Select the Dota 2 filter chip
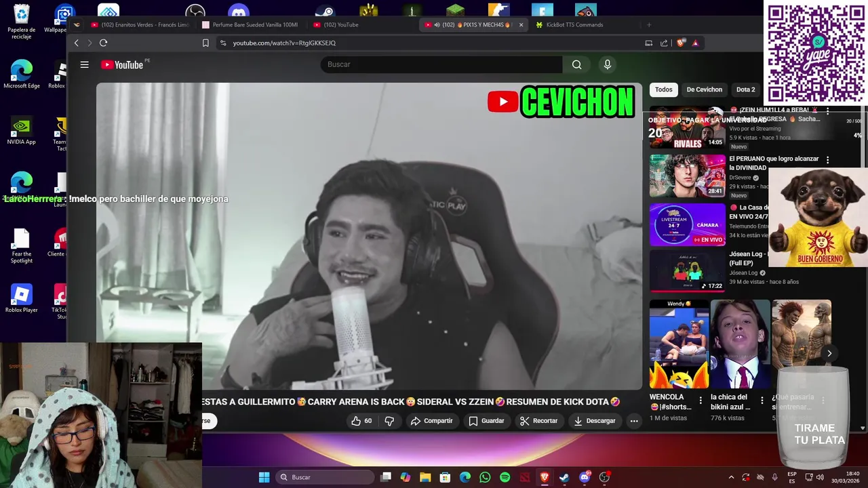 [x=745, y=89]
